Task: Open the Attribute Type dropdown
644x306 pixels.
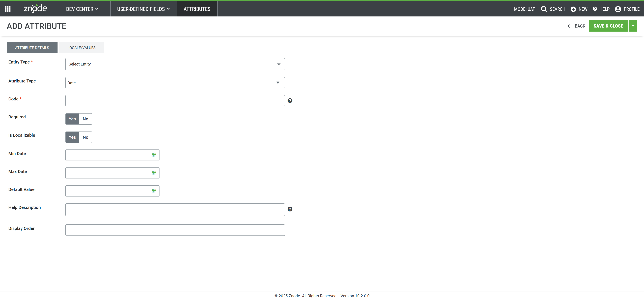Action: (175, 83)
